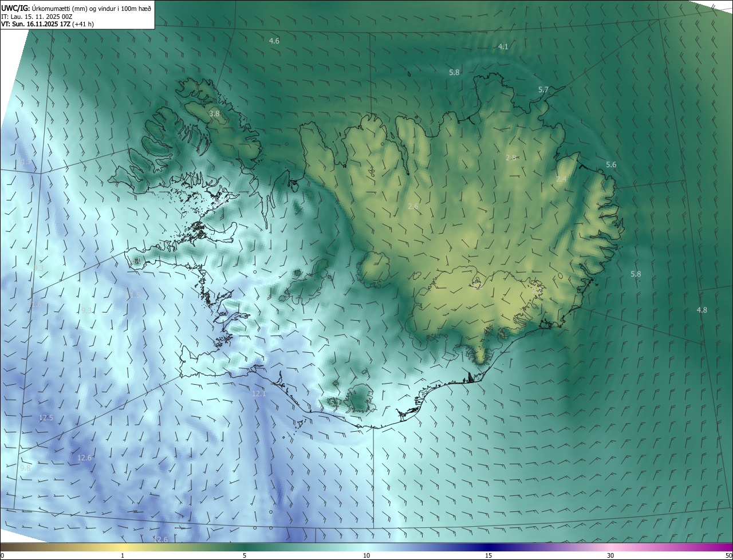The width and height of the screenshot is (733, 560).
Task: Click the 30 tick label on the color scale
Action: [x=610, y=555]
